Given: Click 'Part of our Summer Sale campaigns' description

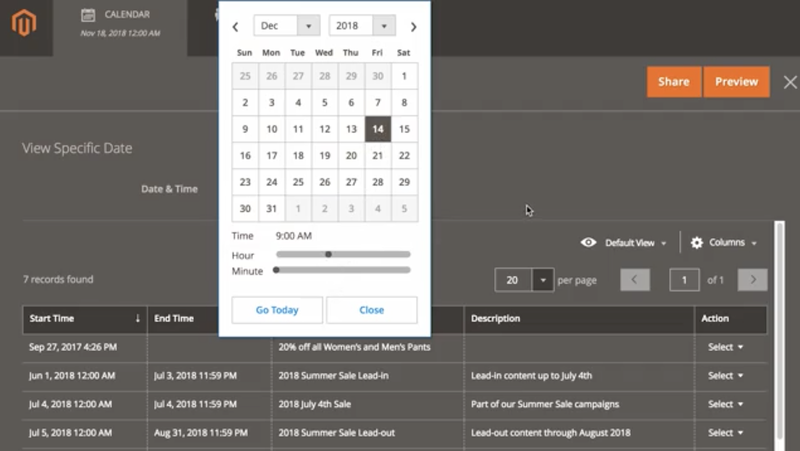Looking at the screenshot, I should pos(544,404).
